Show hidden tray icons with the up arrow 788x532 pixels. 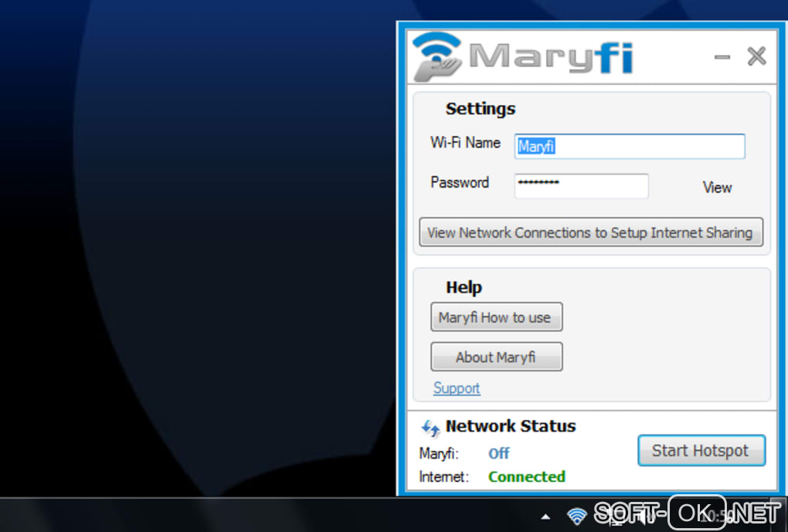[x=545, y=517]
